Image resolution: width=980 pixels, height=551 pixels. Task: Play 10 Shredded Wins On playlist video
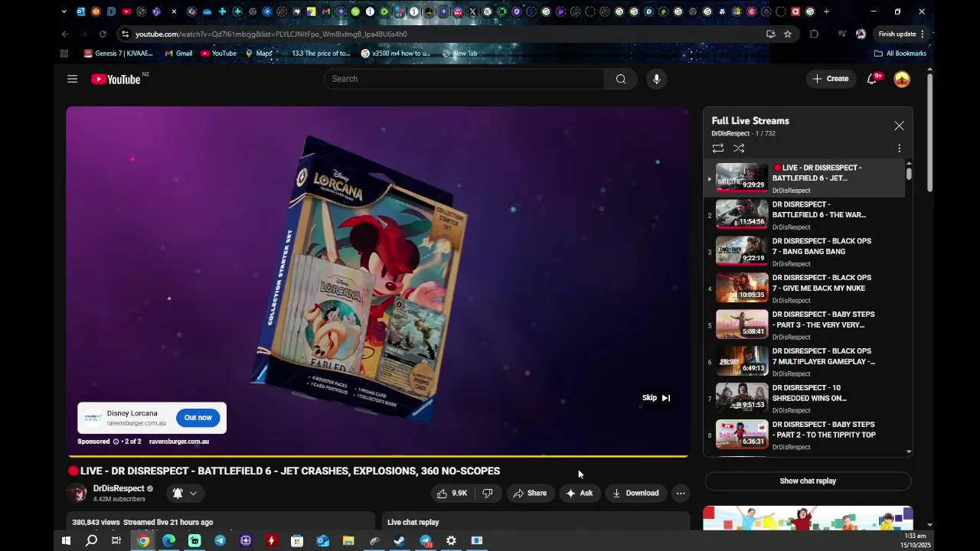click(x=805, y=399)
